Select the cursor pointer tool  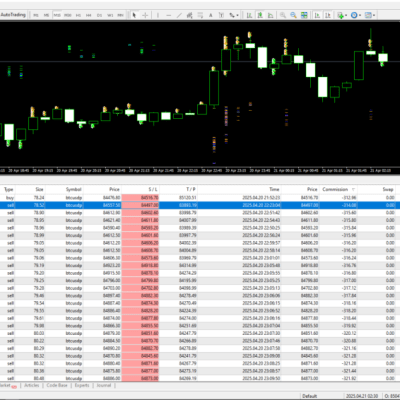pyautogui.click(x=134, y=15)
